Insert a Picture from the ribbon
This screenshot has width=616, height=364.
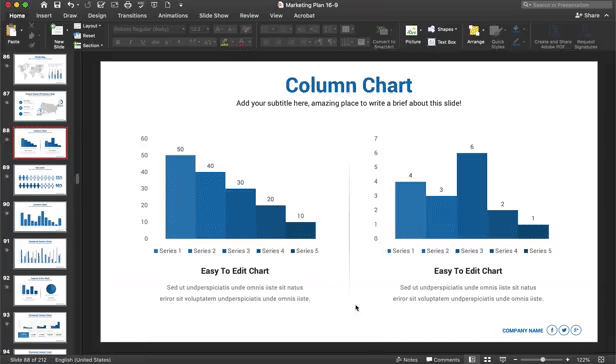(412, 35)
